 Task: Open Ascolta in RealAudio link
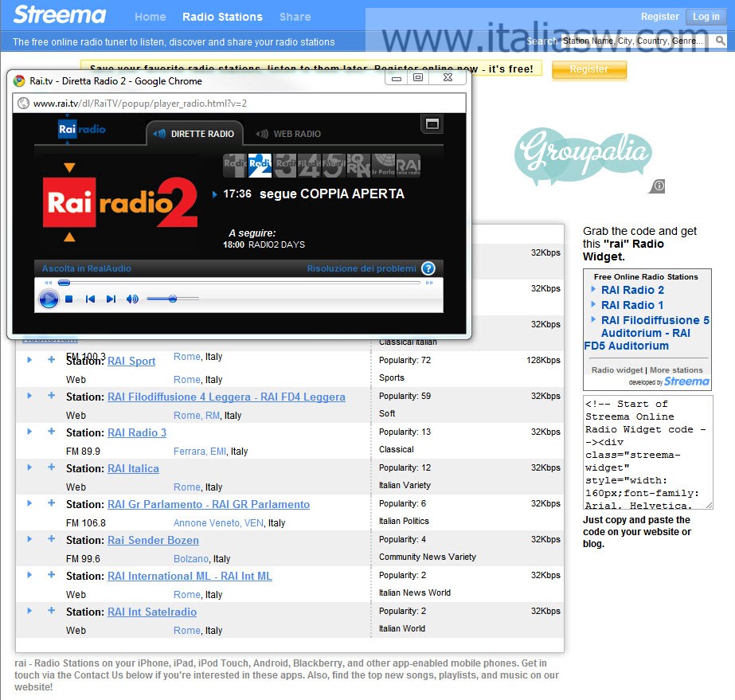coord(86,268)
